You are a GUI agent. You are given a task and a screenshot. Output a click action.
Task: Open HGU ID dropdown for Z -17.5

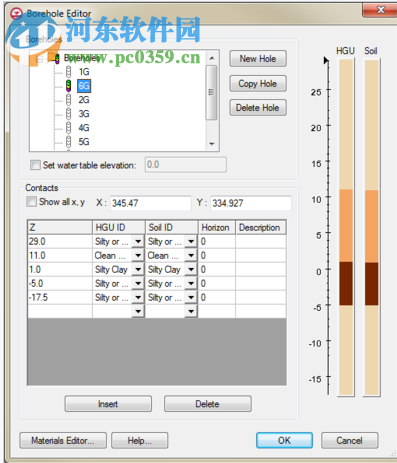pos(138,297)
